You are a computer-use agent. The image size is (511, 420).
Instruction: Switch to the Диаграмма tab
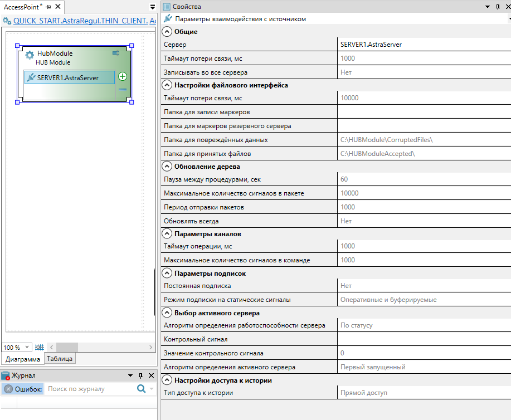(22, 359)
